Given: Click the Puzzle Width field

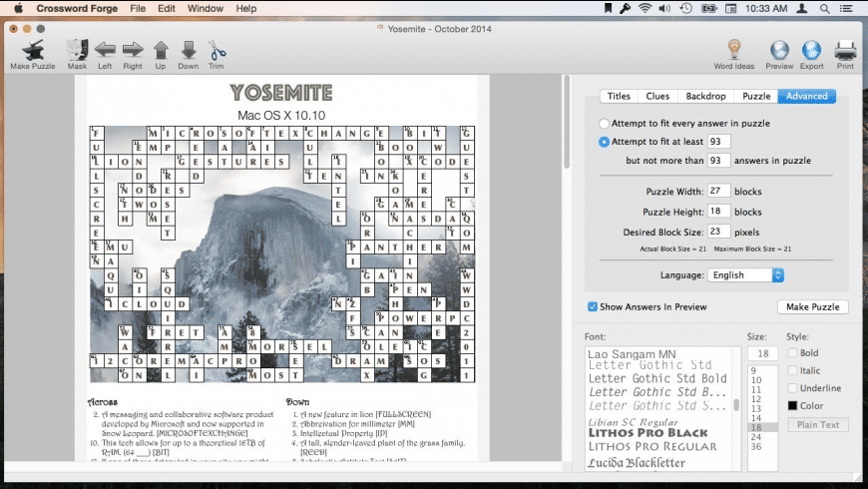Looking at the screenshot, I should click(718, 191).
